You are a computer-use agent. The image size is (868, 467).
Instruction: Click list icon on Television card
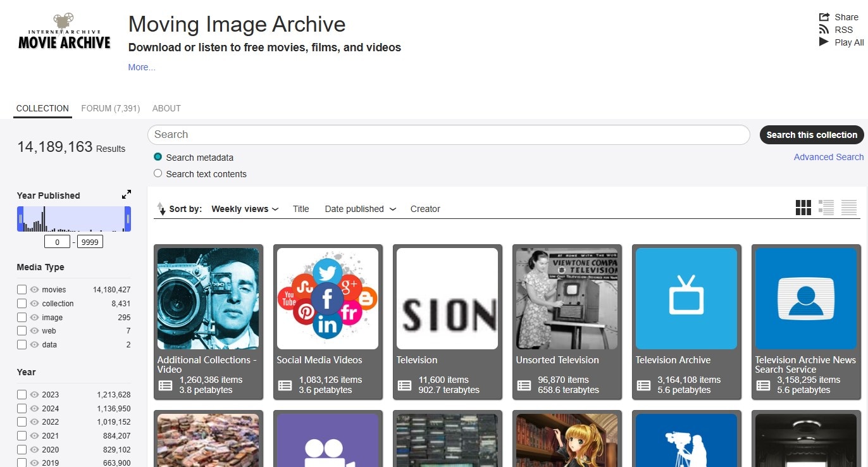click(x=404, y=385)
